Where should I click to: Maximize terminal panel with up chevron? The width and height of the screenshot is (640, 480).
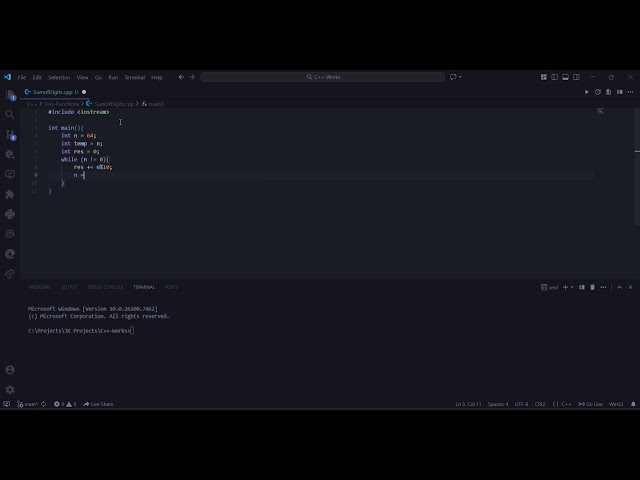click(620, 287)
